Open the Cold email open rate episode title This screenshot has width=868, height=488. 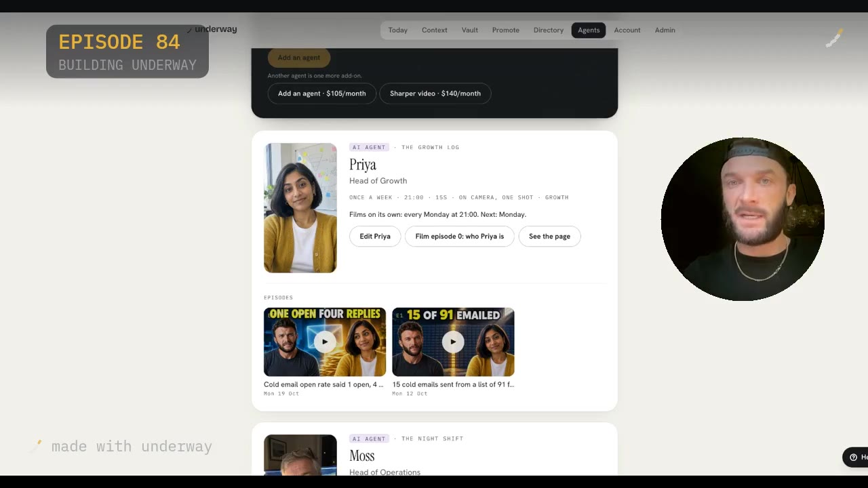(x=323, y=384)
